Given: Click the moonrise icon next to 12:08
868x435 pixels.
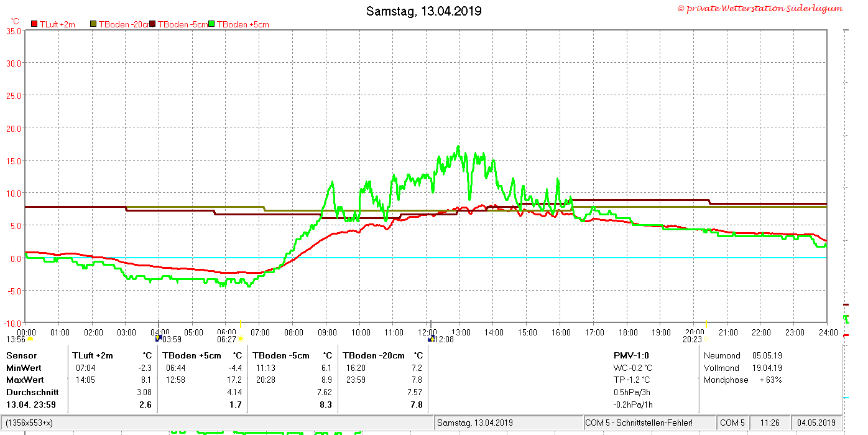Looking at the screenshot, I should coord(430,339).
